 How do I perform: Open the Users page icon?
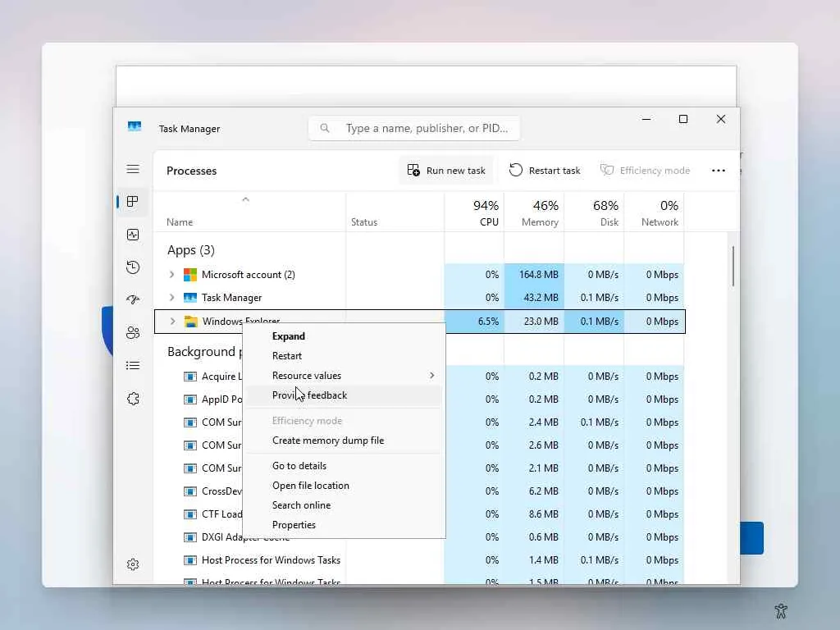133,333
